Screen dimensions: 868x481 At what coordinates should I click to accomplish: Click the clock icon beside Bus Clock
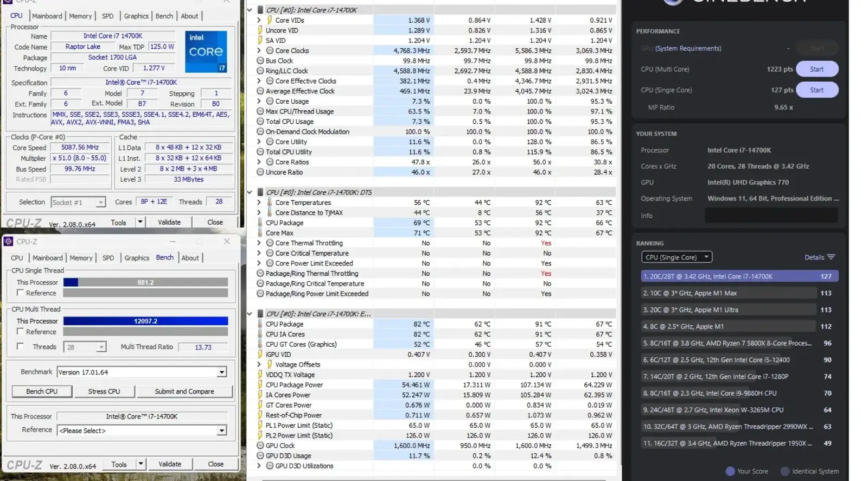click(260, 61)
